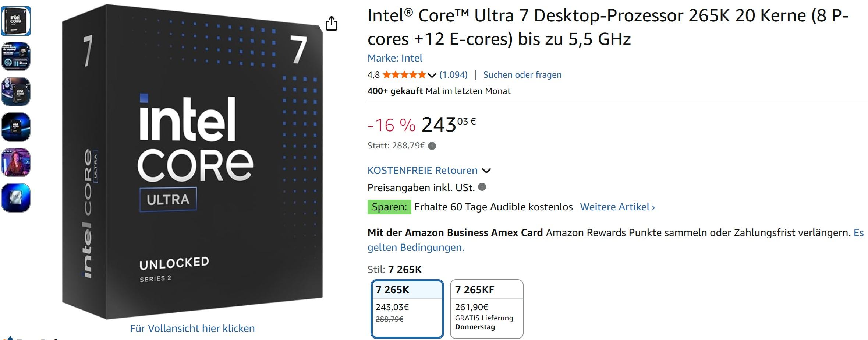Select the last thumbnail showing the bare CPU chip

coord(16,198)
